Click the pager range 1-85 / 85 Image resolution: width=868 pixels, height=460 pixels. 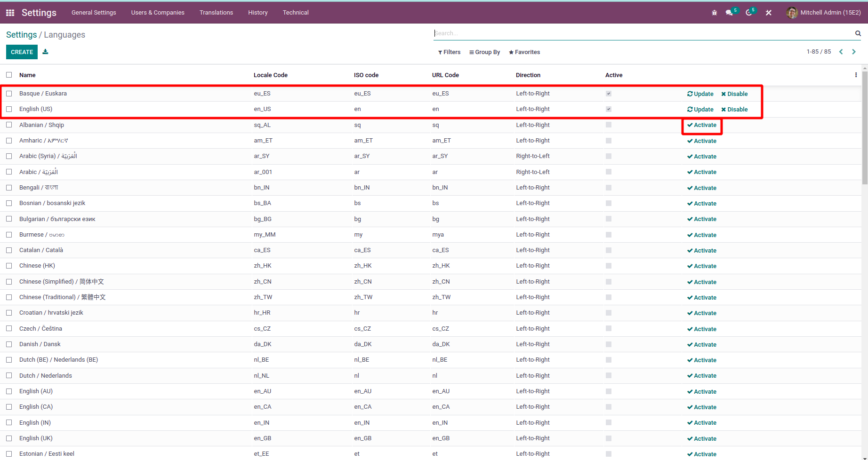819,52
